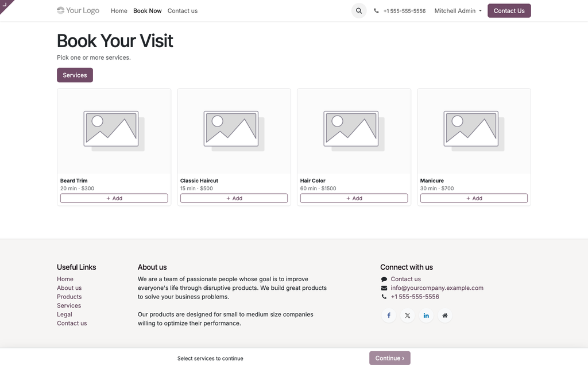
Task: Add the Beard Trim service
Action: pos(114,198)
